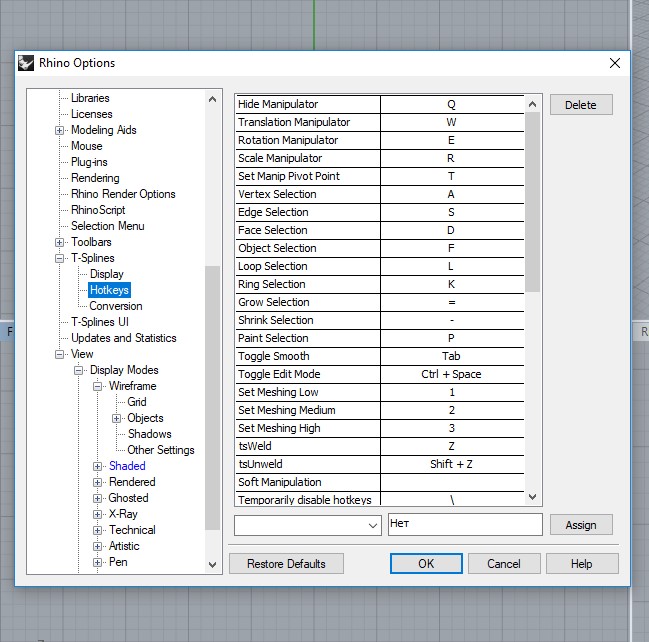
Task: Expand the X-Ray display mode node
Action: click(x=97, y=515)
